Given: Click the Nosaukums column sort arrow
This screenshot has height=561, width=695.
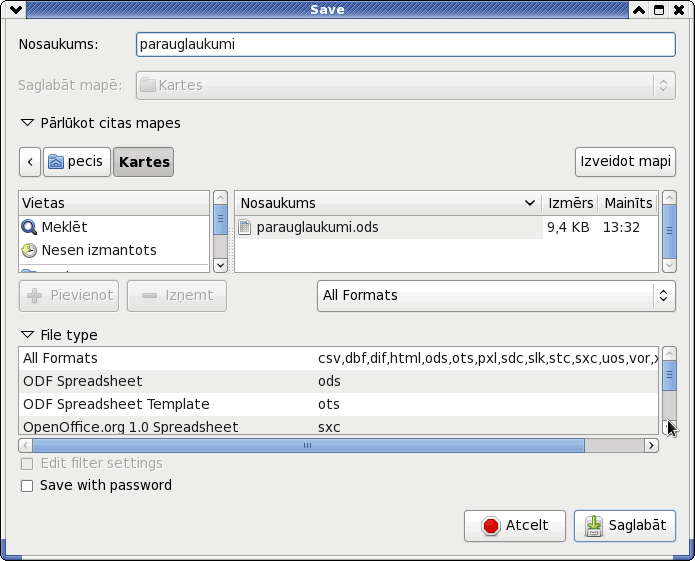Looking at the screenshot, I should coord(530,203).
